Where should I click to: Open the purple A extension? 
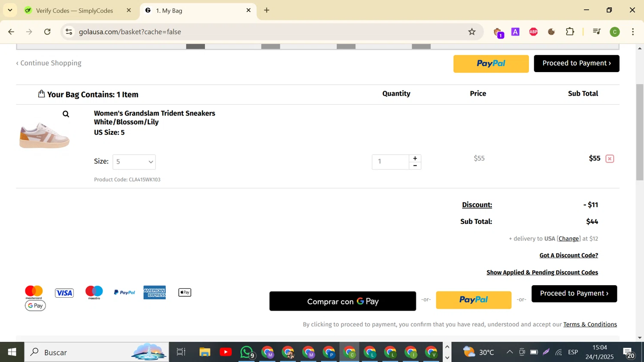click(516, 32)
